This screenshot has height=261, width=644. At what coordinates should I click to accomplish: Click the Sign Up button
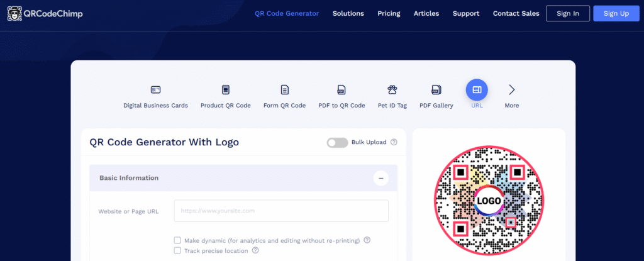point(616,14)
